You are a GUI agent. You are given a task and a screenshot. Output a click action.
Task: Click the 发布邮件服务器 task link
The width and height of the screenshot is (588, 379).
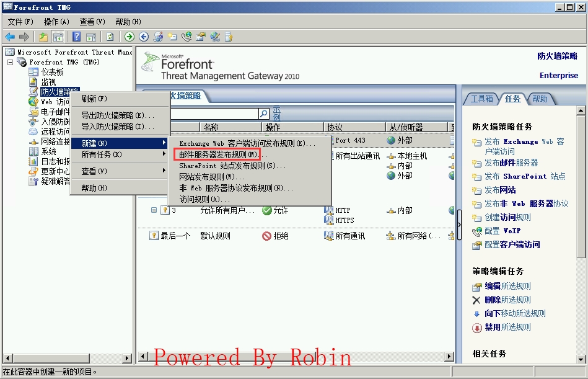point(511,163)
